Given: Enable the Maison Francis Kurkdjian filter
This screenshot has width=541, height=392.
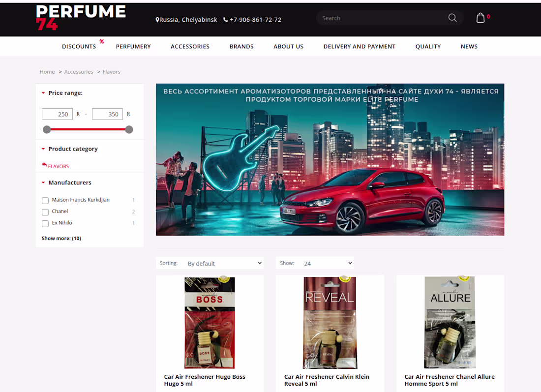Looking at the screenshot, I should [45, 200].
